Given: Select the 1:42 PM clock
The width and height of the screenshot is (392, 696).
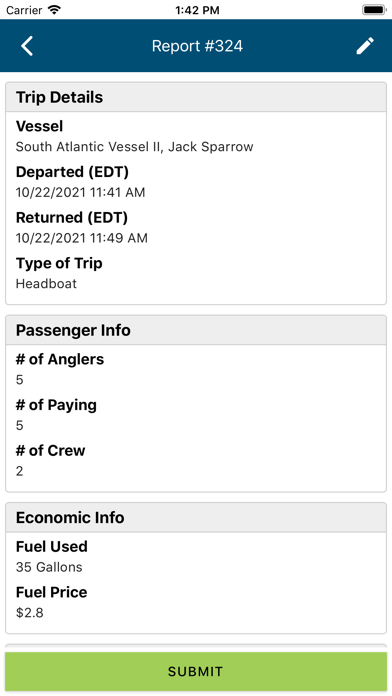Looking at the screenshot, I should click(197, 10).
